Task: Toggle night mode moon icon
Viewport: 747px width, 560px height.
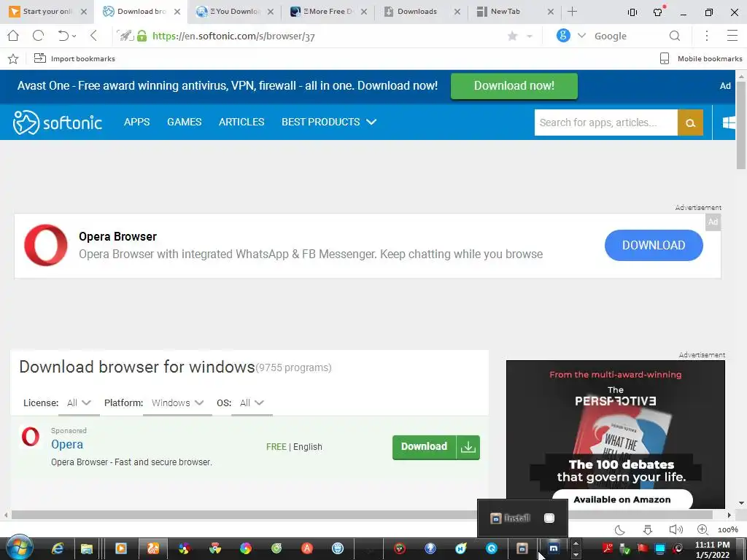Action: coord(620,529)
